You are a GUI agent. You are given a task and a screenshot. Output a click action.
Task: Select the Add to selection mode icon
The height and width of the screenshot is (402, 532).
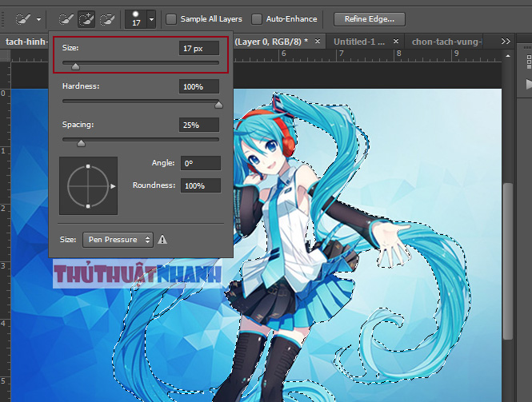[86, 19]
